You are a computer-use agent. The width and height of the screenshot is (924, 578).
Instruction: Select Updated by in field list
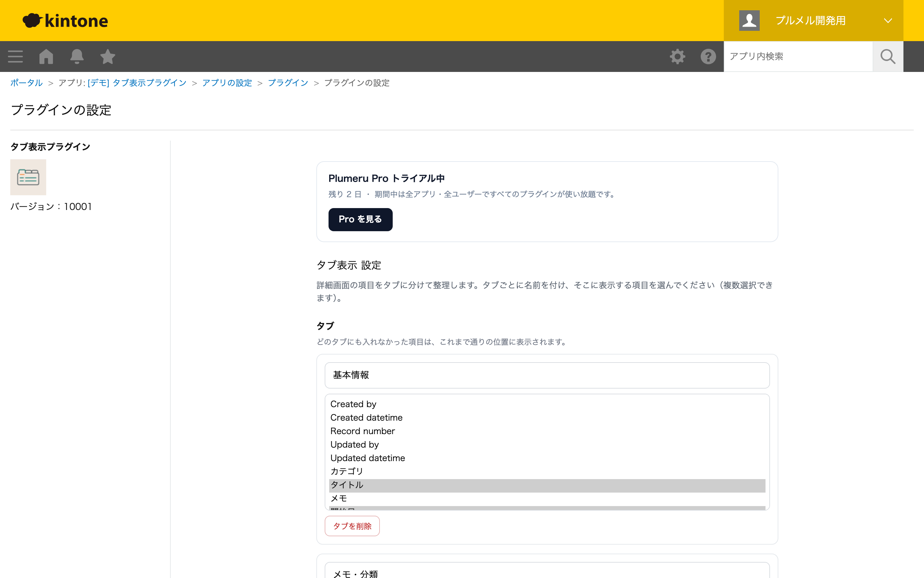click(x=547, y=445)
